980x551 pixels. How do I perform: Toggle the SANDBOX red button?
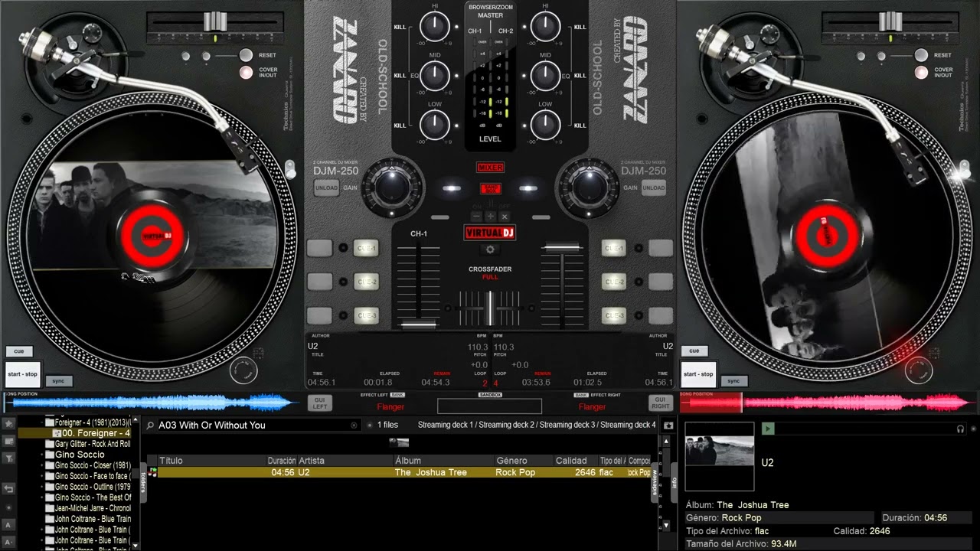490,189
